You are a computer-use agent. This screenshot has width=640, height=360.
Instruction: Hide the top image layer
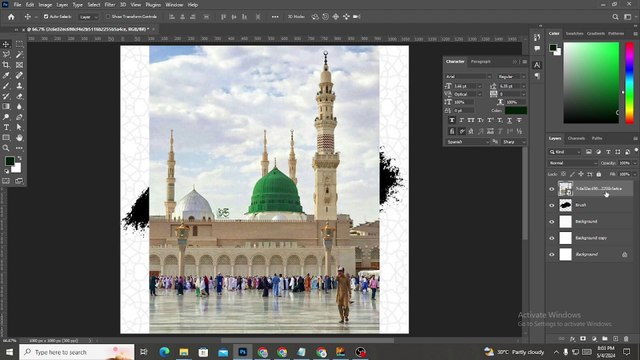point(552,189)
